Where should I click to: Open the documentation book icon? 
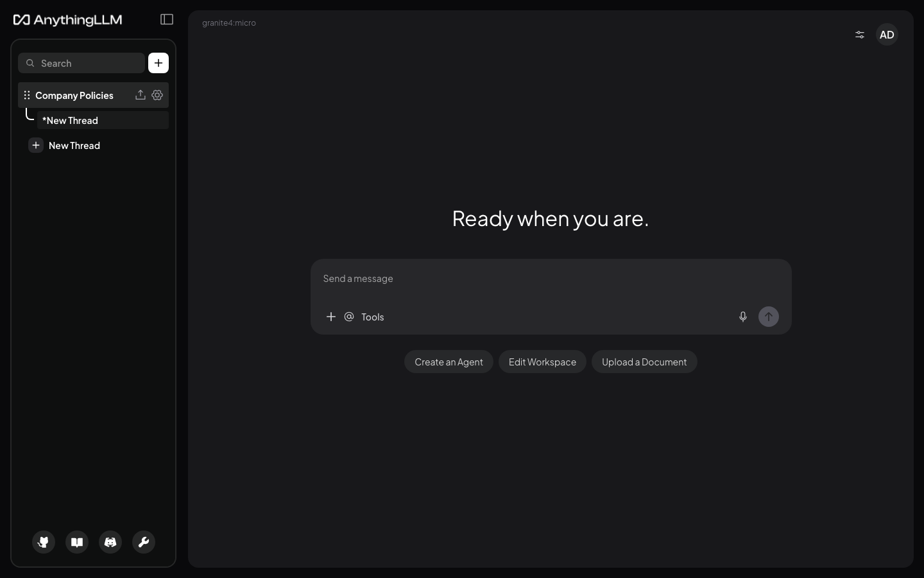pyautogui.click(x=77, y=542)
